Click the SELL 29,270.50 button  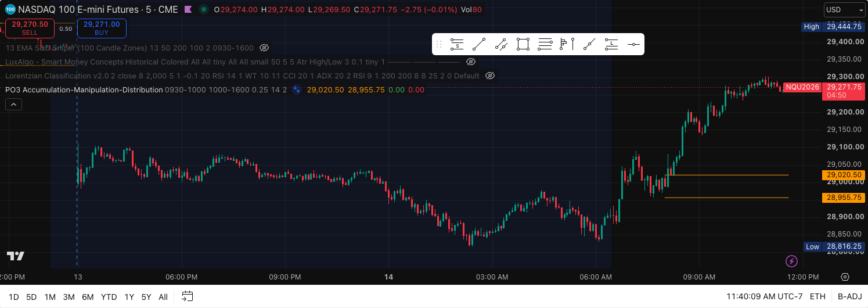(30, 28)
